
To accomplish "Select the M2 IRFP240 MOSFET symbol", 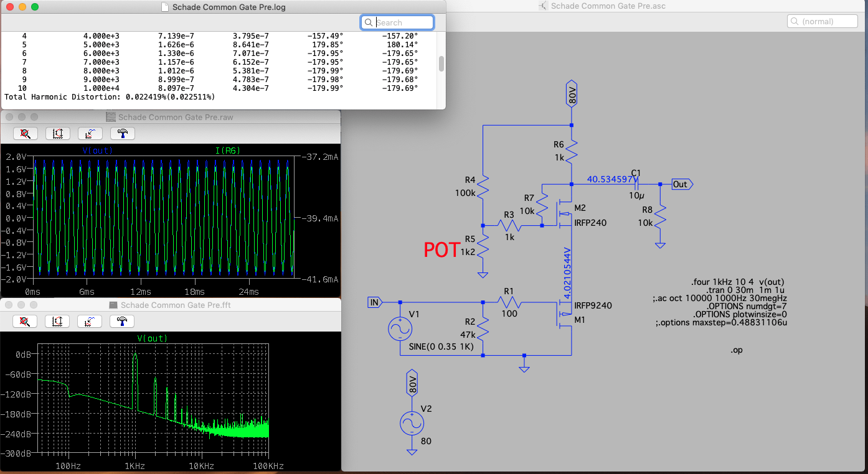I will pyautogui.click(x=563, y=213).
